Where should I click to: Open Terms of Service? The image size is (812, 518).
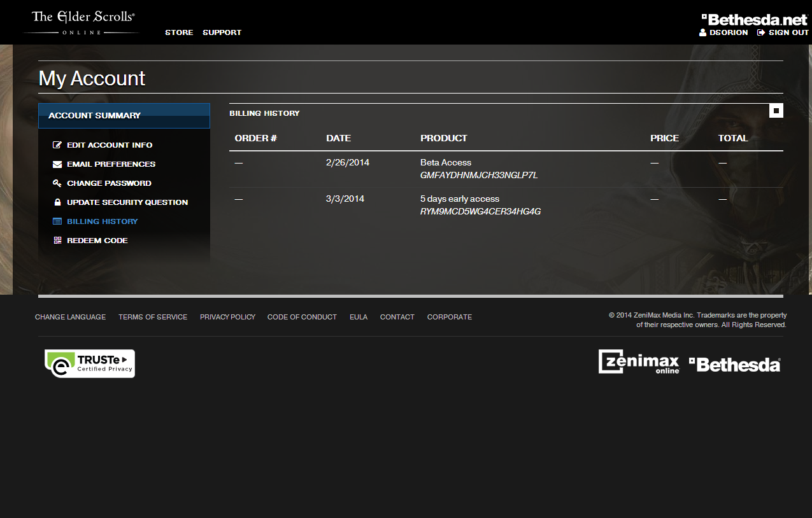(x=153, y=317)
